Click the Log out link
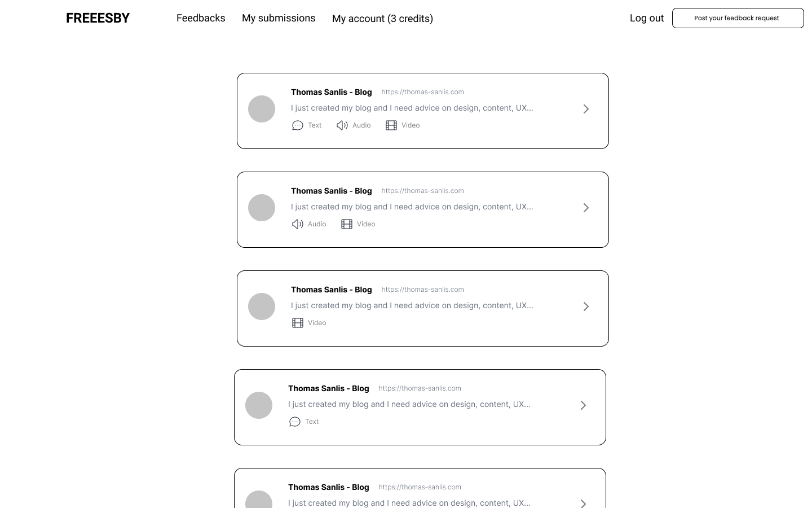The image size is (812, 508). (646, 18)
